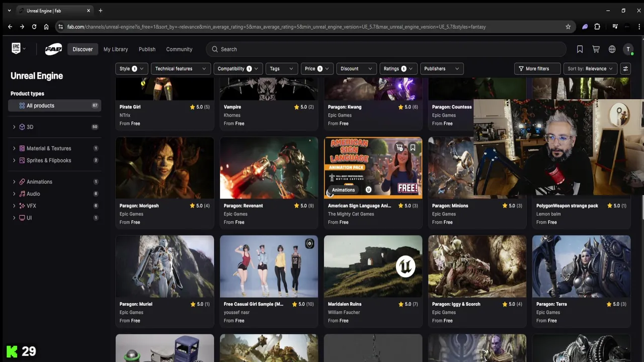Screen dimensions: 644x362
Task: Click the Pirate Girl title link
Action: (130, 107)
